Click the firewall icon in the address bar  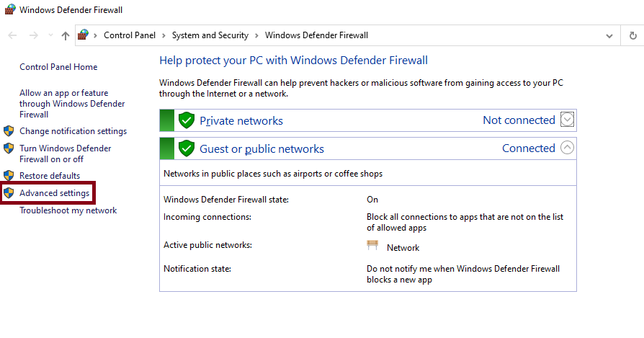(x=83, y=35)
